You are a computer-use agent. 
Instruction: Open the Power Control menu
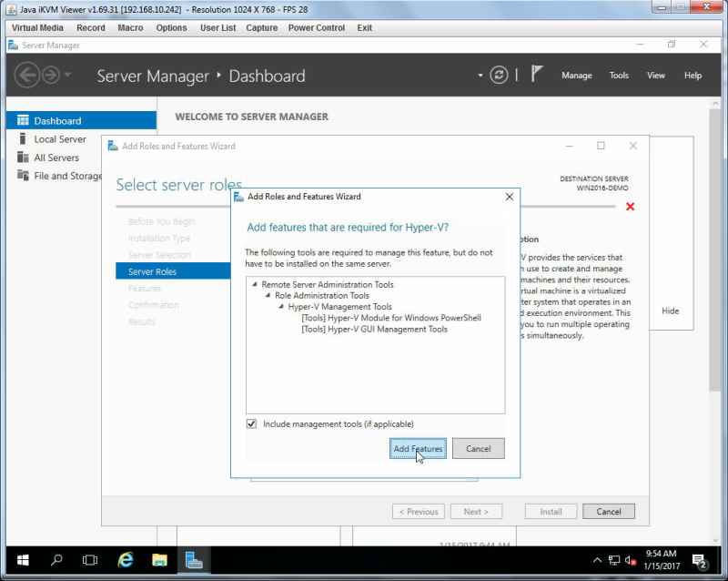(316, 28)
